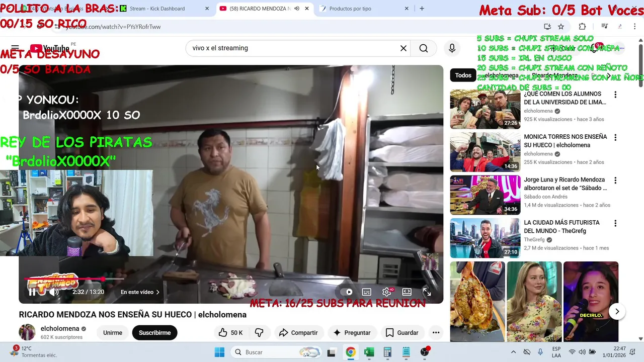The image size is (644, 362).
Task: Open the elcholomena channel avatar
Action: tap(27, 332)
